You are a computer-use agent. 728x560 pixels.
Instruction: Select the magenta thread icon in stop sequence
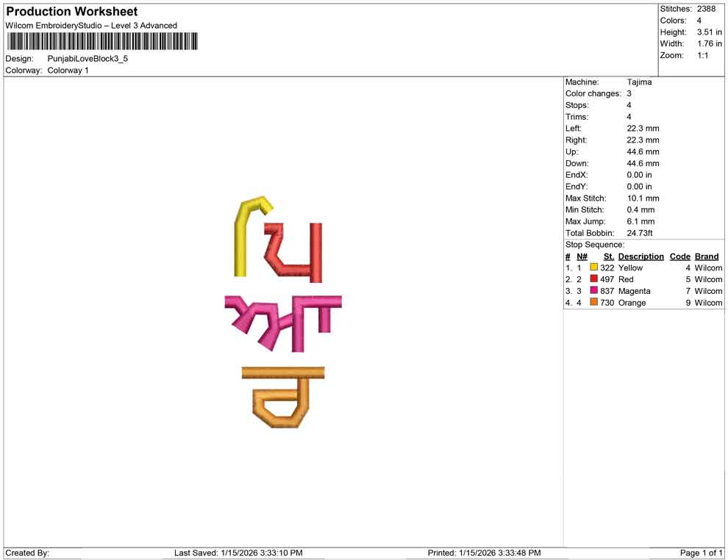pyautogui.click(x=593, y=291)
